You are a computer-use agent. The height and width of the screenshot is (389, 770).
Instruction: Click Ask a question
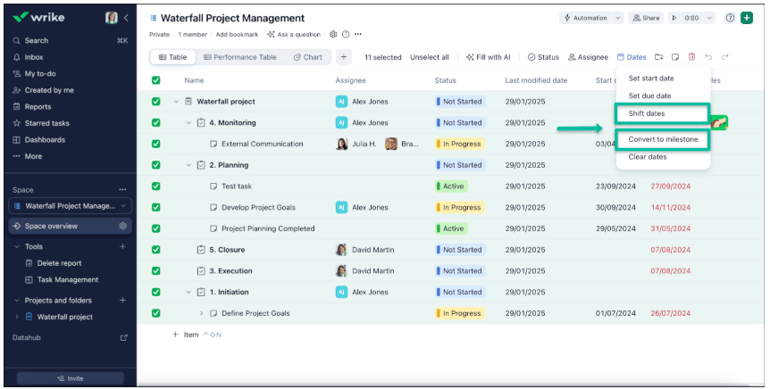pyautogui.click(x=294, y=34)
